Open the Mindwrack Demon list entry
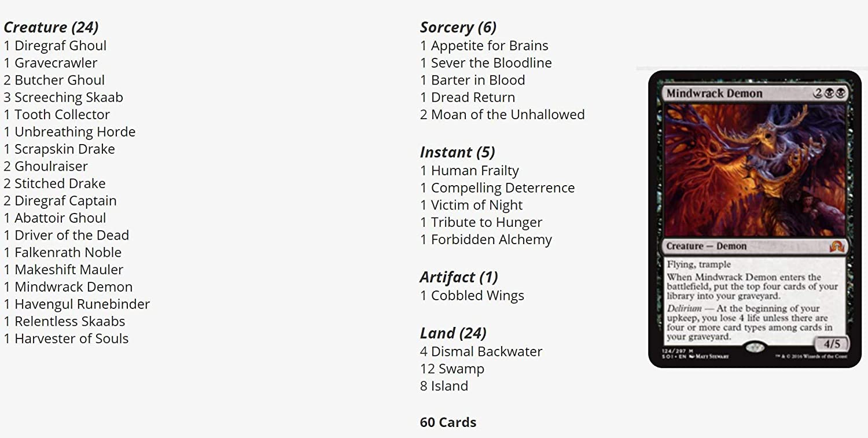Screen dimensions: 868x438 click(x=73, y=287)
